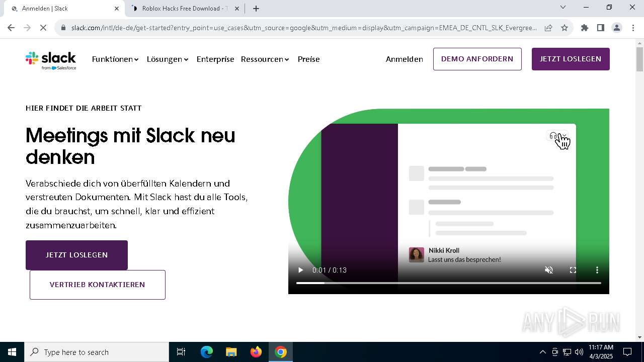The image size is (644, 362).
Task: Click Nikki Kroll name in video
Action: point(444,250)
